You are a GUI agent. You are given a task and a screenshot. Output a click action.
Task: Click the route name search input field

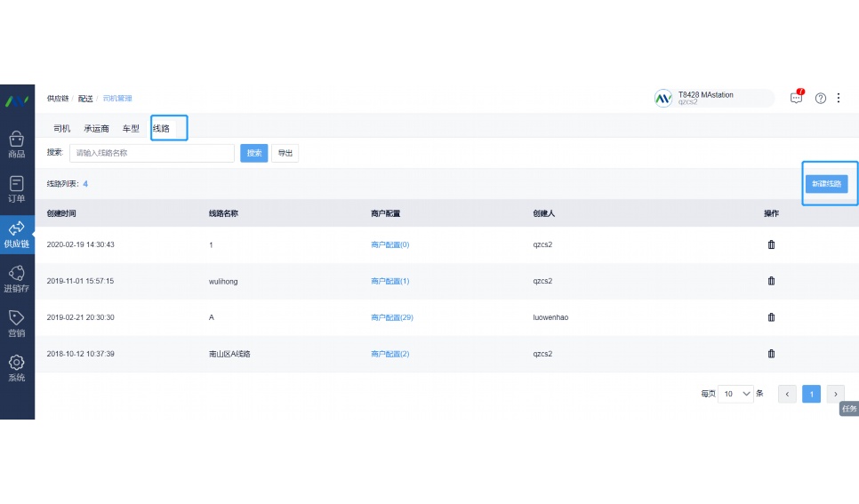pyautogui.click(x=151, y=153)
